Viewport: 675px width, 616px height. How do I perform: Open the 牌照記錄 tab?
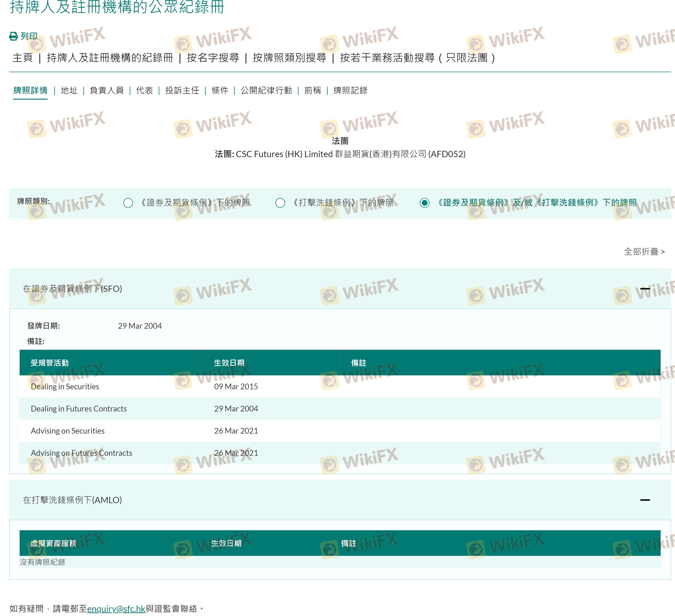click(x=350, y=90)
